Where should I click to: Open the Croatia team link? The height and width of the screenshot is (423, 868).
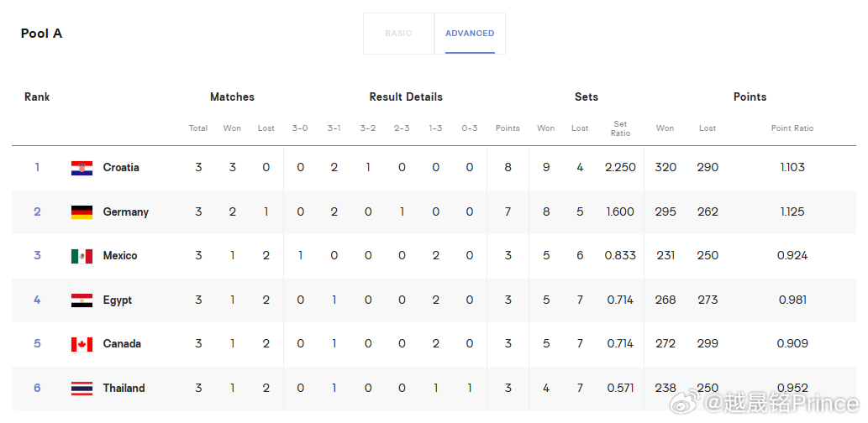[x=121, y=168]
